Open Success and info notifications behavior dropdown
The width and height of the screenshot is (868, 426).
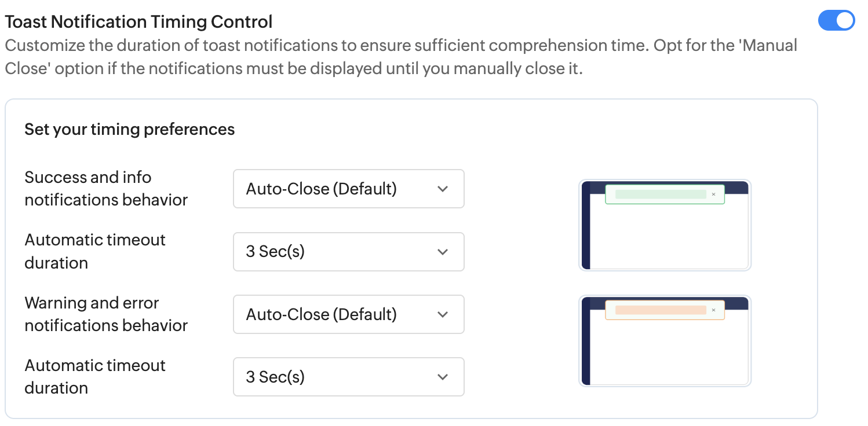coord(348,189)
